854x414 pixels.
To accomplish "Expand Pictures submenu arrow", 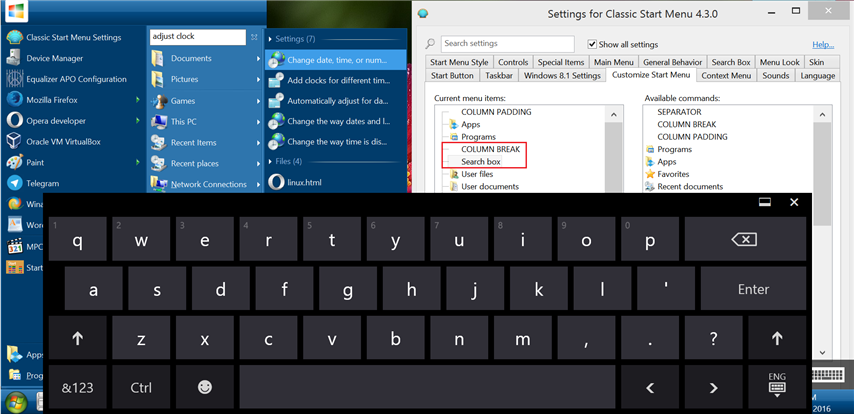I will coord(259,79).
